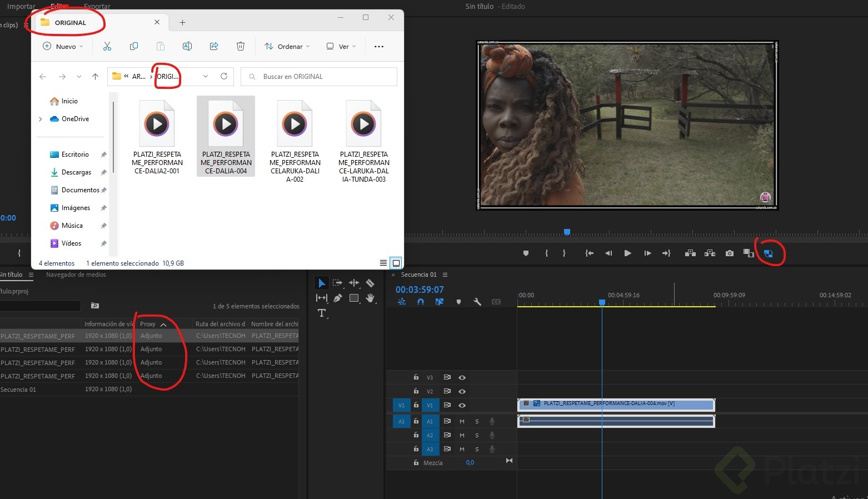The width and height of the screenshot is (868, 499).
Task: Expand OneDrive in navigation pane
Action: coord(41,119)
